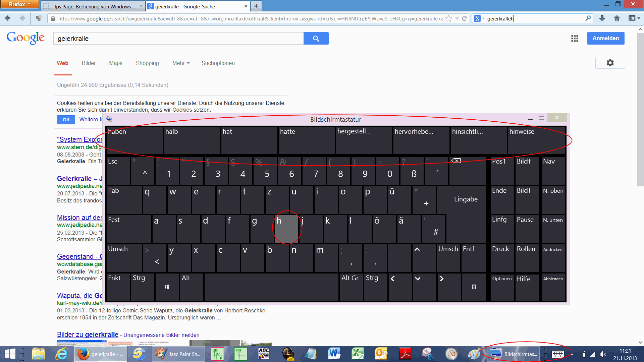Image resolution: width=644 pixels, height=362 pixels.
Task: Click in the Google search input field
Action: click(x=178, y=39)
